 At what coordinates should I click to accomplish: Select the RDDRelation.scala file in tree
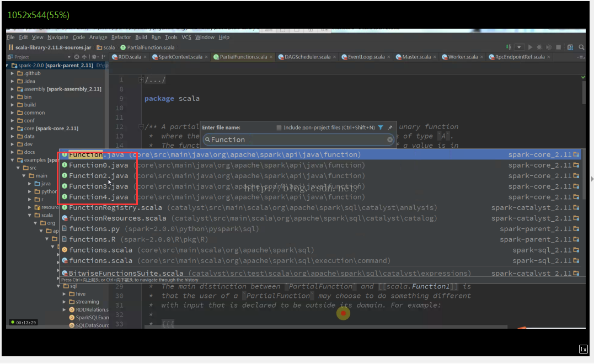pyautogui.click(x=89, y=310)
